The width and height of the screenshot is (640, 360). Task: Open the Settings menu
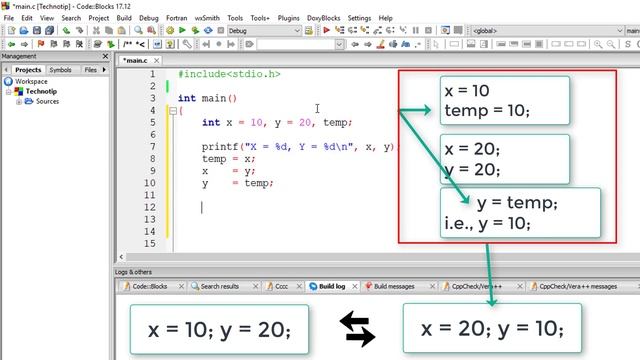pyautogui.click(x=359, y=18)
